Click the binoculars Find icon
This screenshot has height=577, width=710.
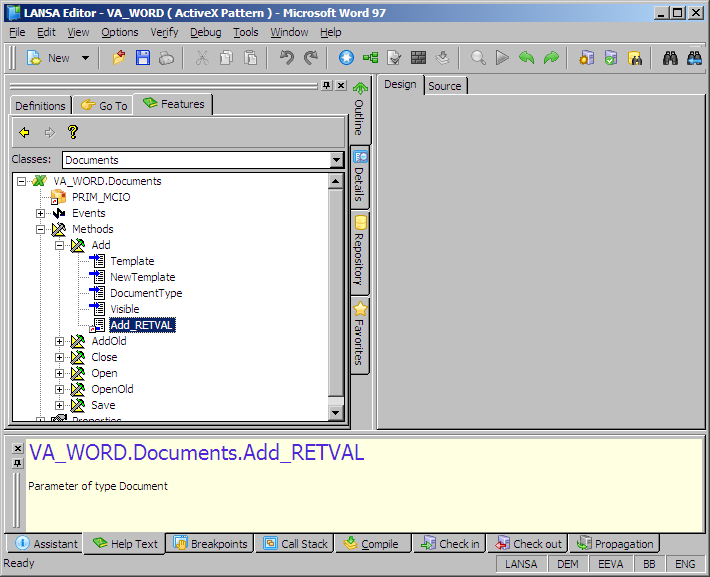(671, 58)
